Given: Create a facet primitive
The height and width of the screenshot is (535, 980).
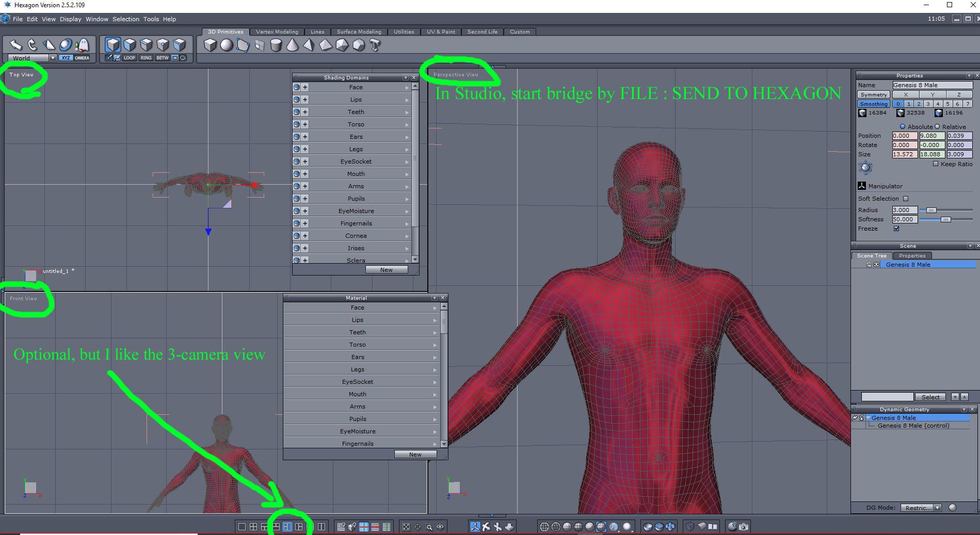Looking at the screenshot, I should 243,45.
